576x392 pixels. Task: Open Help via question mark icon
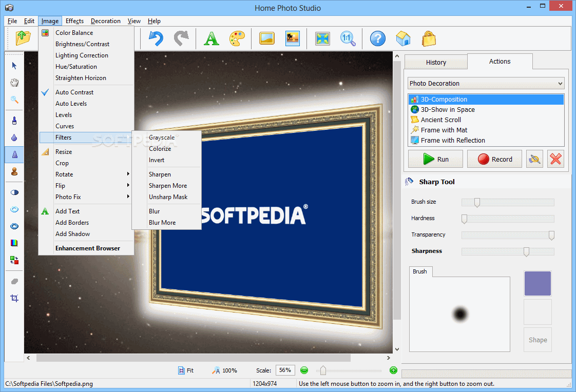[378, 38]
